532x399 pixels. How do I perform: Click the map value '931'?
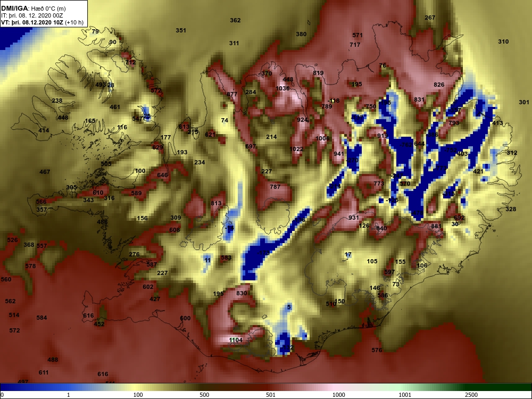pyautogui.click(x=354, y=218)
